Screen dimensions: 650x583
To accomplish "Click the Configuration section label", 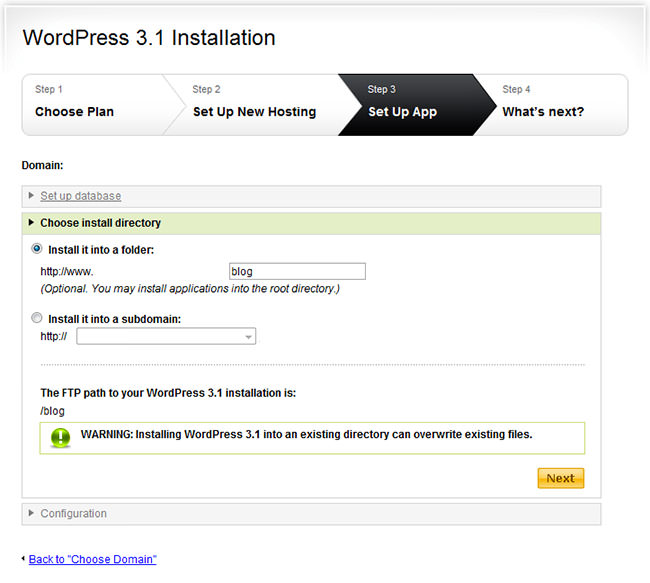I will tap(73, 513).
